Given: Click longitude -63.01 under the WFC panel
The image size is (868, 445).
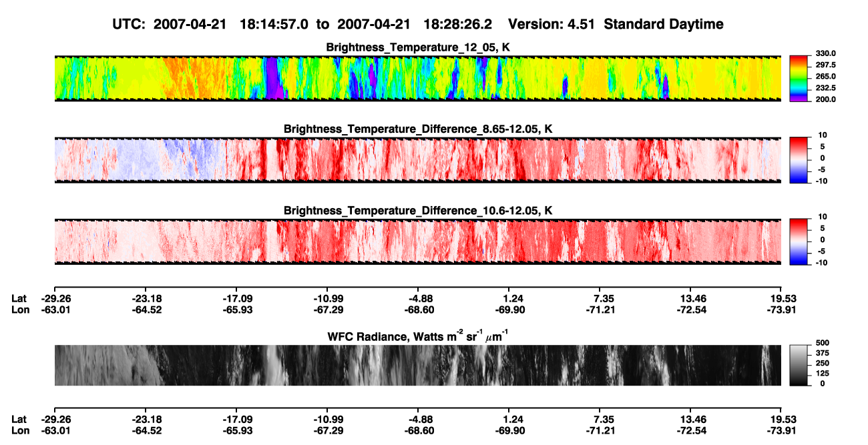Looking at the screenshot, I should (x=55, y=430).
